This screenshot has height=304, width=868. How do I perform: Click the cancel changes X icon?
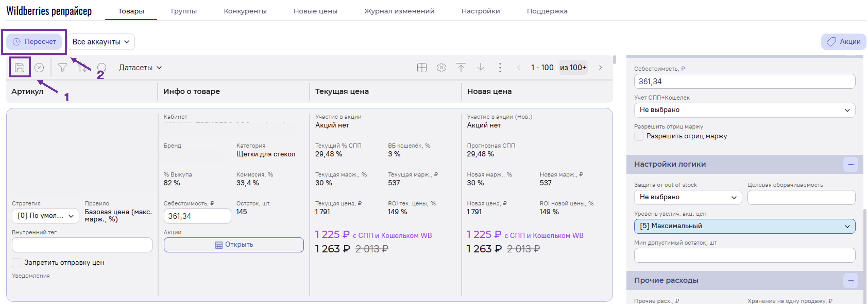coord(39,68)
